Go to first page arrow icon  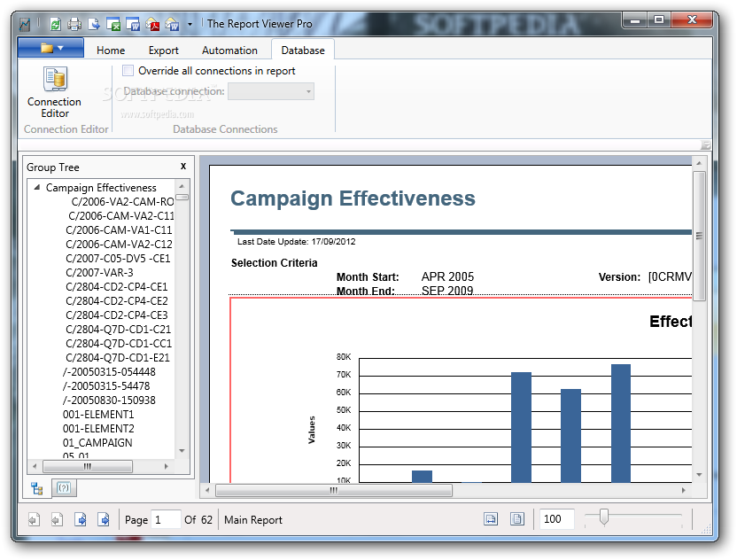point(34,519)
